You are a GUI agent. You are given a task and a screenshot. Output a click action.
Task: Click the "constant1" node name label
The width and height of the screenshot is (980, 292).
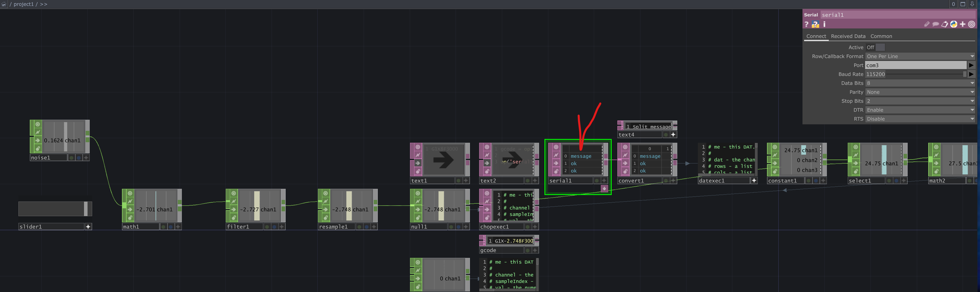point(786,181)
